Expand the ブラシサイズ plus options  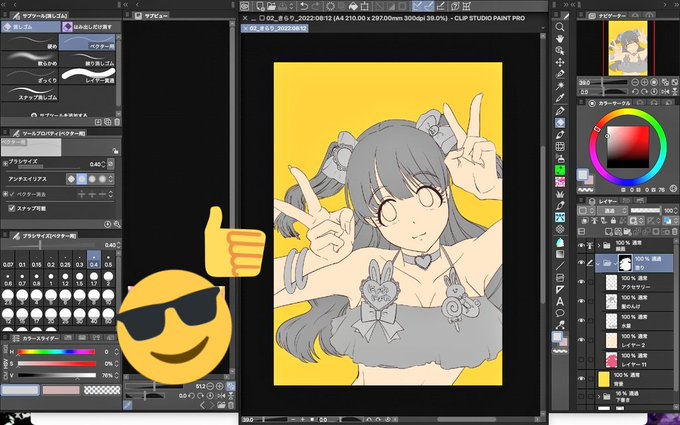point(5,163)
